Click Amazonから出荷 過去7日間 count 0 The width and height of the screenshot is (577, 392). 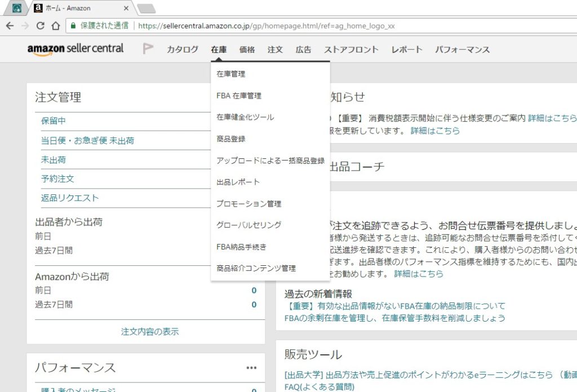254,305
